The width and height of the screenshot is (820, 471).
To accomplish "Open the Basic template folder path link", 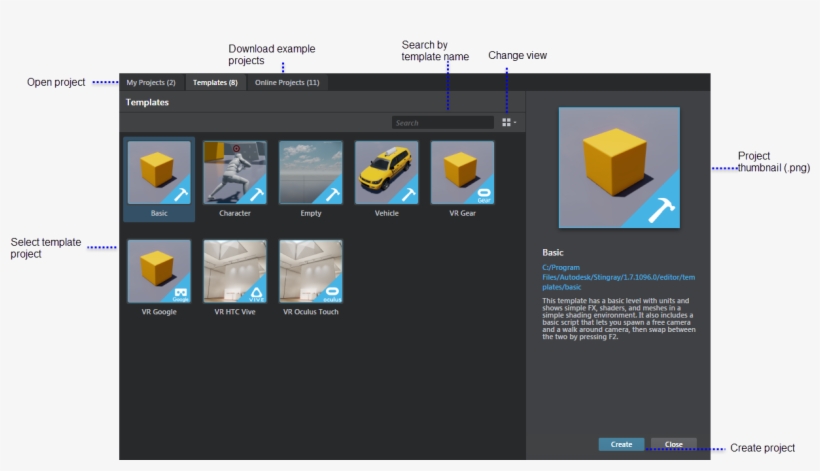I will (618, 277).
